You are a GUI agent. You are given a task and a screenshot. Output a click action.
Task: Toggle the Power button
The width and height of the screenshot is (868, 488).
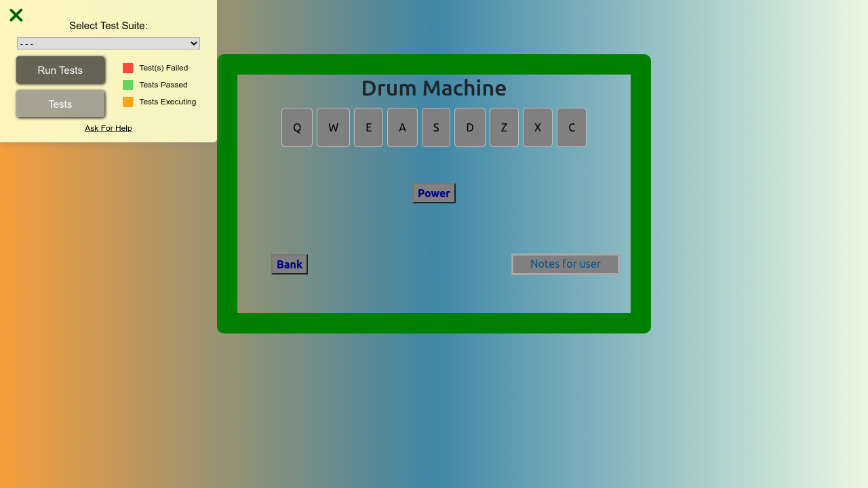pyautogui.click(x=434, y=193)
